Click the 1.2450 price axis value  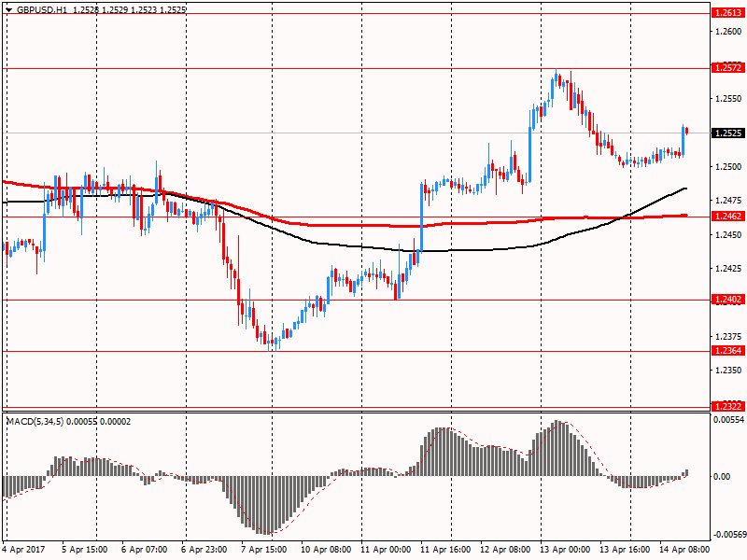click(x=728, y=234)
